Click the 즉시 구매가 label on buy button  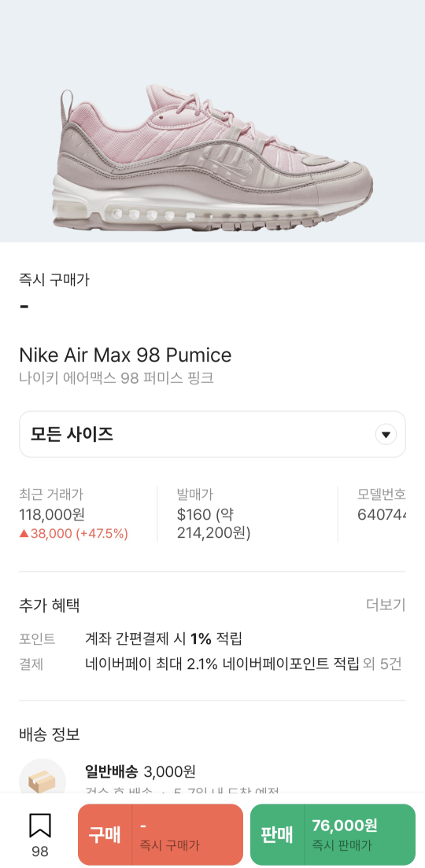169,846
